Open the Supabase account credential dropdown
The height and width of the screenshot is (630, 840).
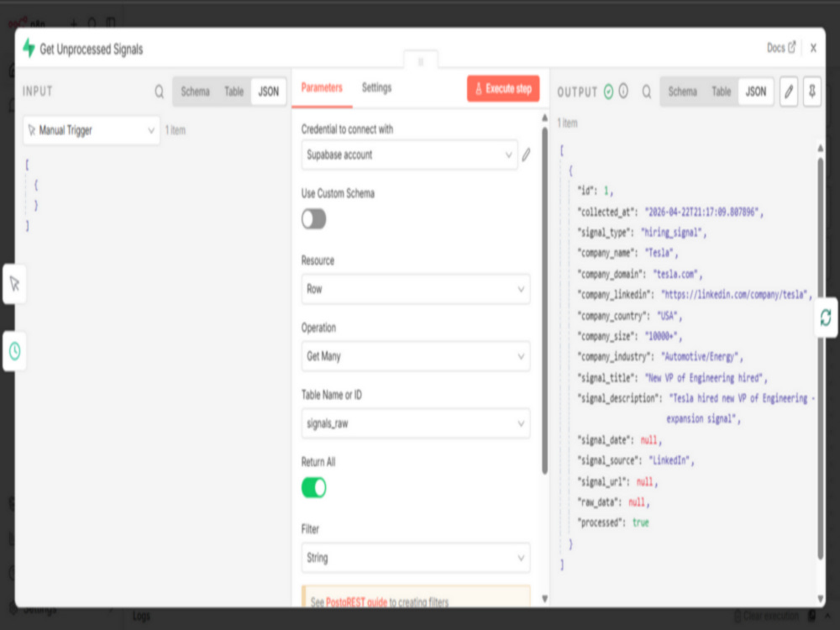point(409,155)
